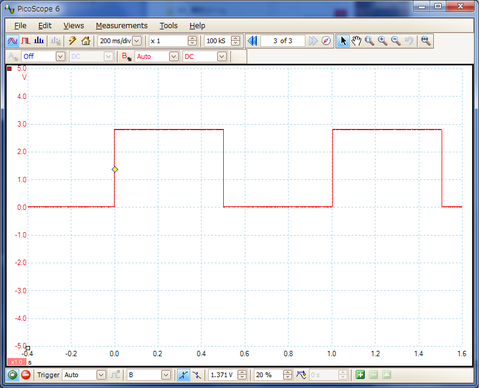Toggle falling edge trigger button
Screen dimensions: 480x388
click(197, 375)
